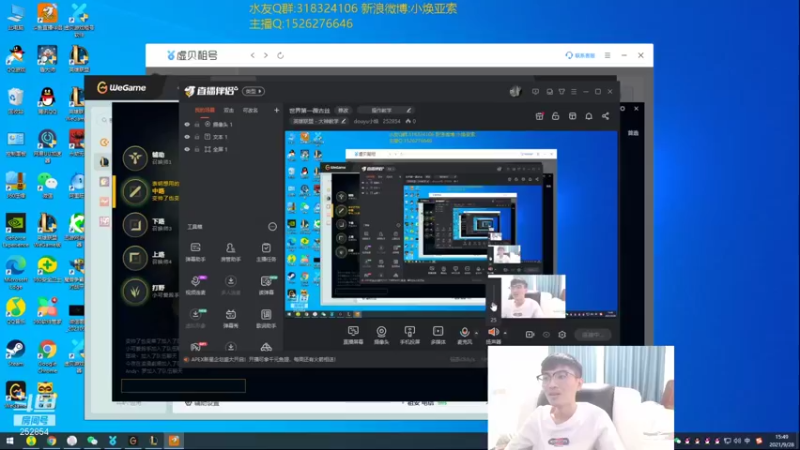Click the share icon

[x=606, y=116]
